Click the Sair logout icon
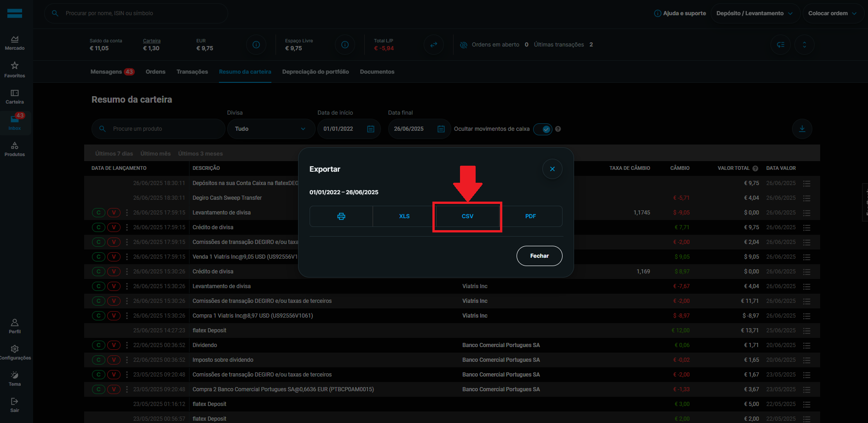The image size is (868, 423). click(15, 401)
